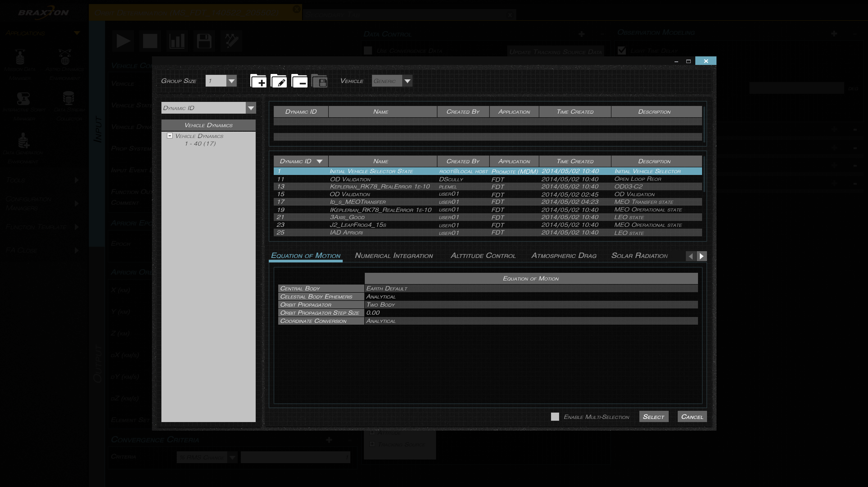Check the Use Convergence Data box

coord(367,51)
